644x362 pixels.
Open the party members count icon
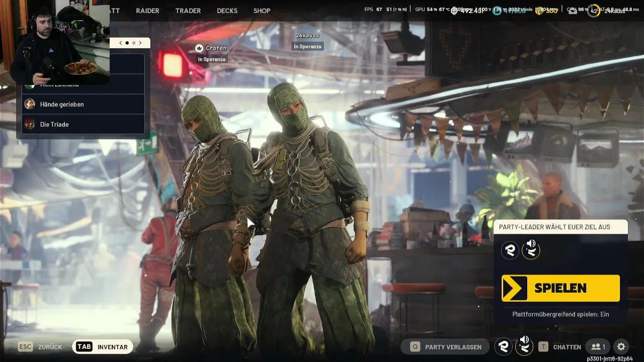598,347
